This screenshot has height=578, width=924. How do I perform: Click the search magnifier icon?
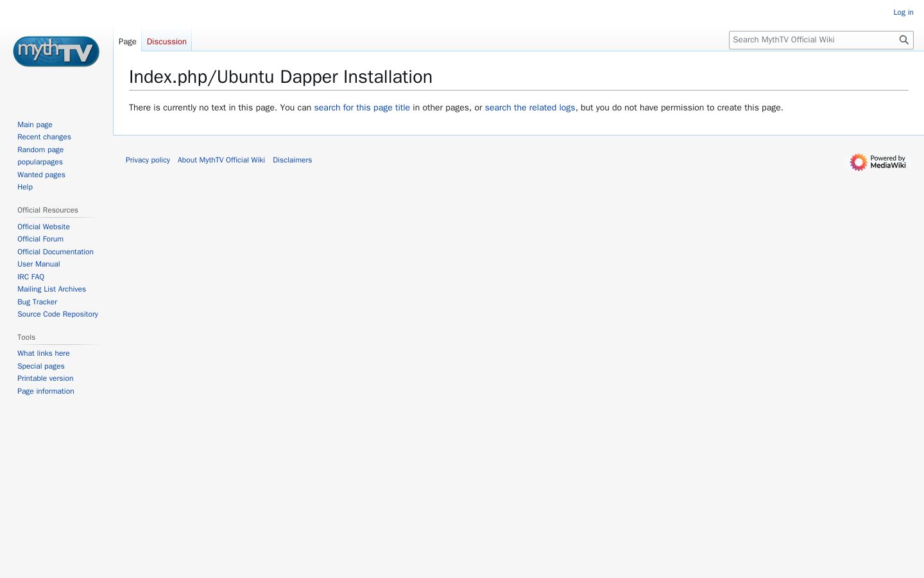tap(903, 40)
